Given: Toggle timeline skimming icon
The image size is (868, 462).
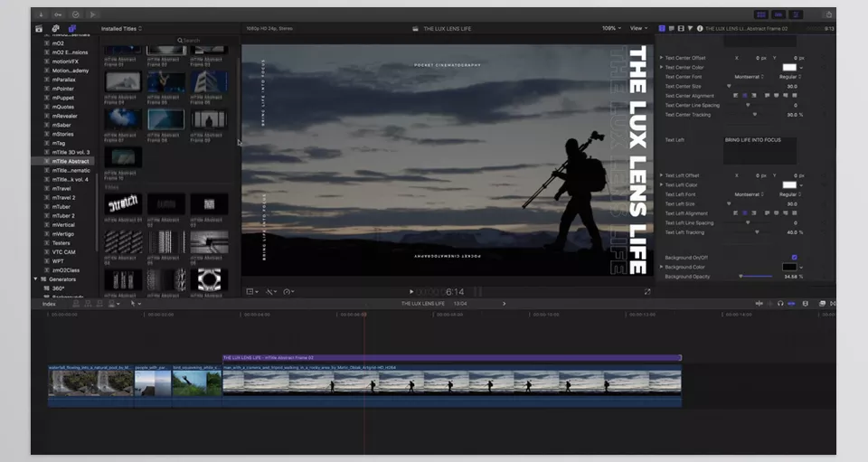Looking at the screenshot, I should coord(759,304).
